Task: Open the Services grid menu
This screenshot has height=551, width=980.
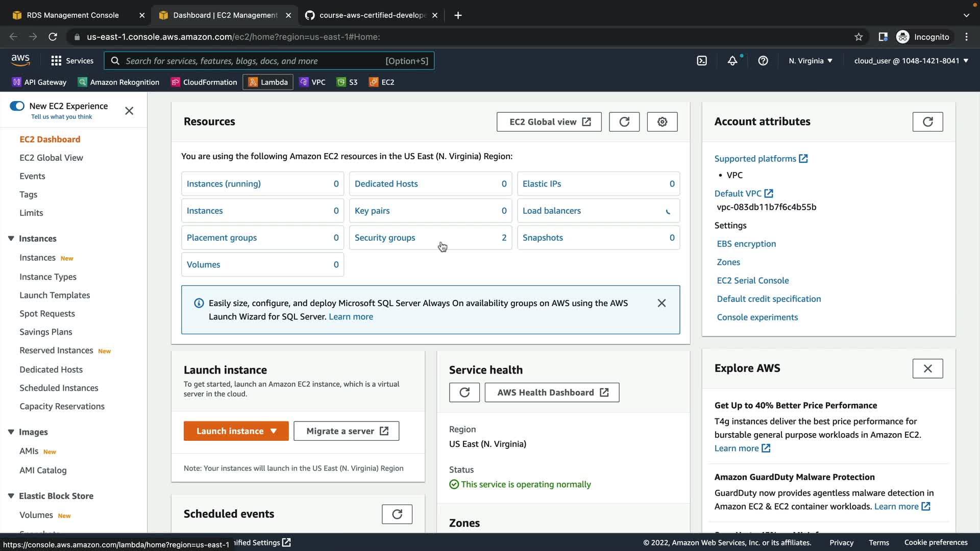Action: (x=72, y=61)
